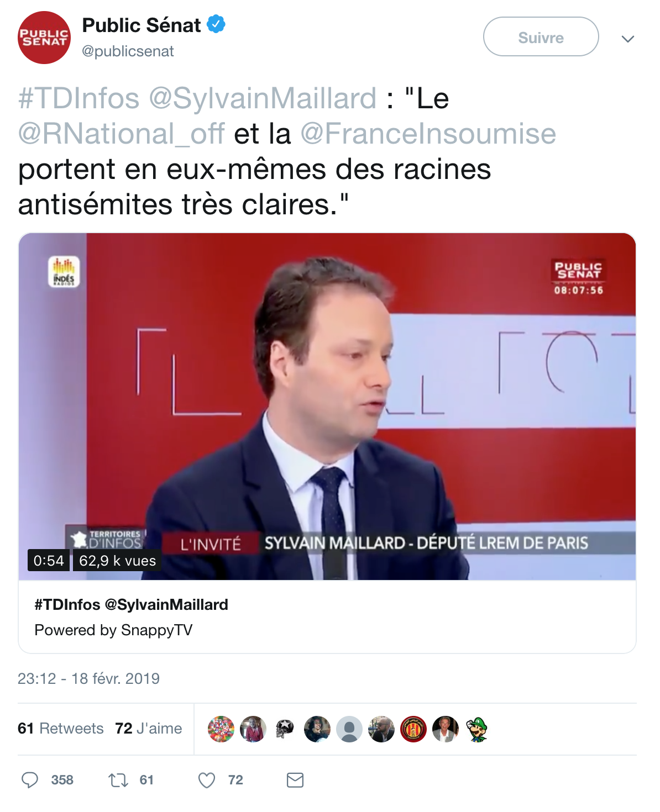Follow account with Suivre button
660x812 pixels.
click(x=541, y=36)
